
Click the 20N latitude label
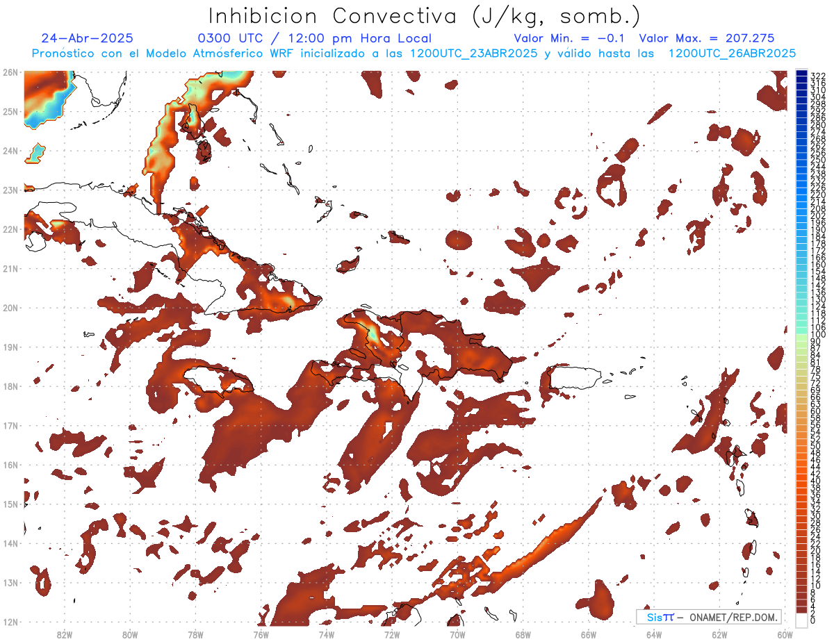click(x=10, y=308)
